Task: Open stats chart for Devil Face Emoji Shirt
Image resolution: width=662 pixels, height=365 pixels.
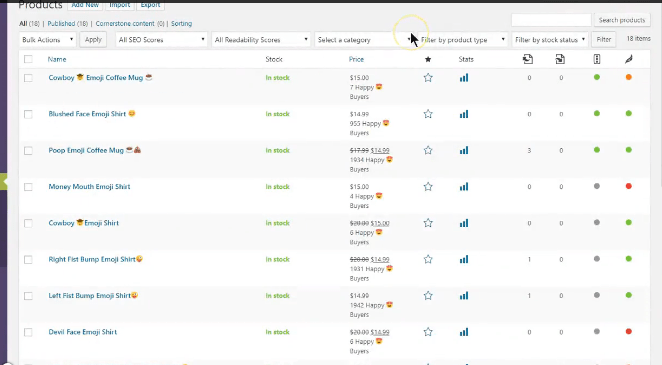Action: [x=464, y=332]
